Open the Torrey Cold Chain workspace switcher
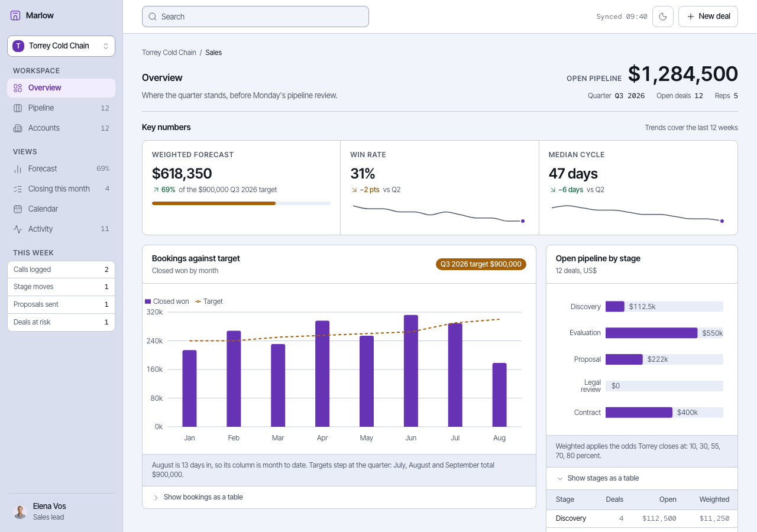757x532 pixels. (61, 46)
